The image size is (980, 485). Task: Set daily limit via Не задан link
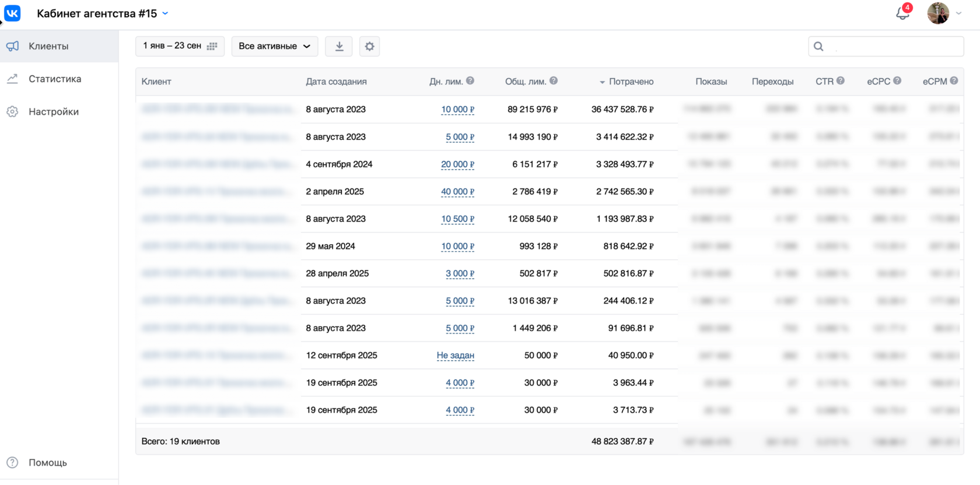[455, 356]
